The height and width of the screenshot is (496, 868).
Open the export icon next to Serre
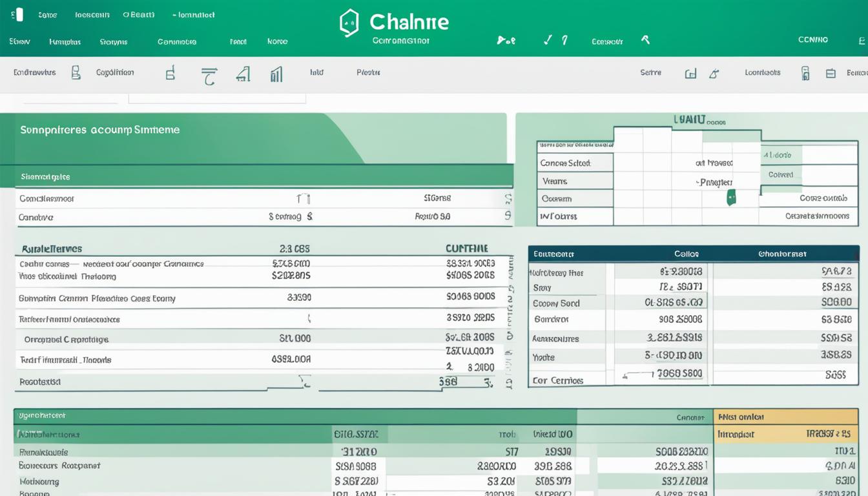coord(690,73)
